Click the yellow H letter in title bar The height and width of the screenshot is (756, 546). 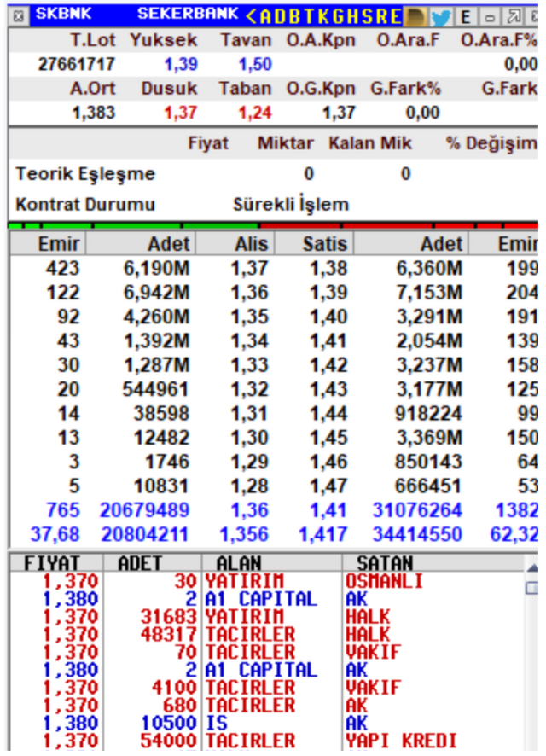pyautogui.click(x=351, y=16)
